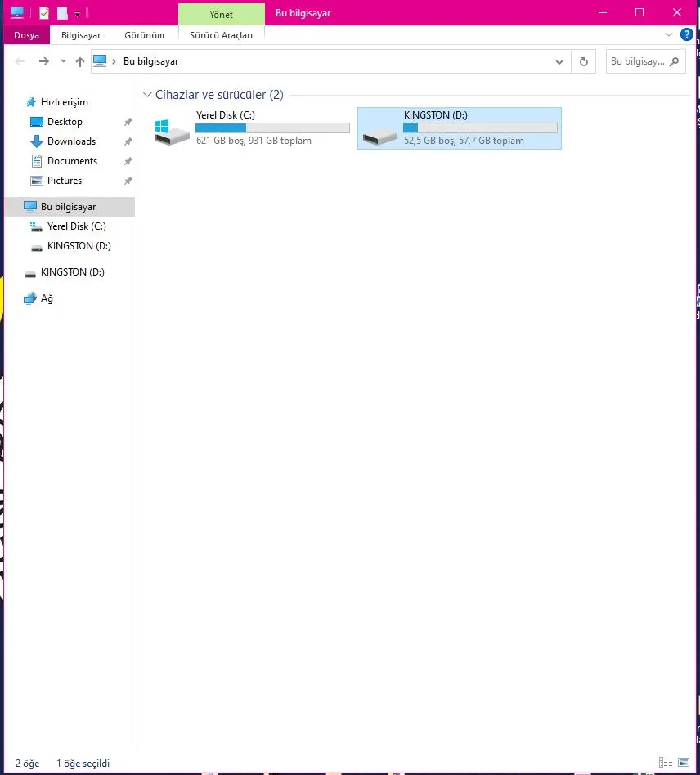Select Bu bilgisayar in the navigation pane
Image resolution: width=700 pixels, height=775 pixels.
pyautogui.click(x=70, y=207)
